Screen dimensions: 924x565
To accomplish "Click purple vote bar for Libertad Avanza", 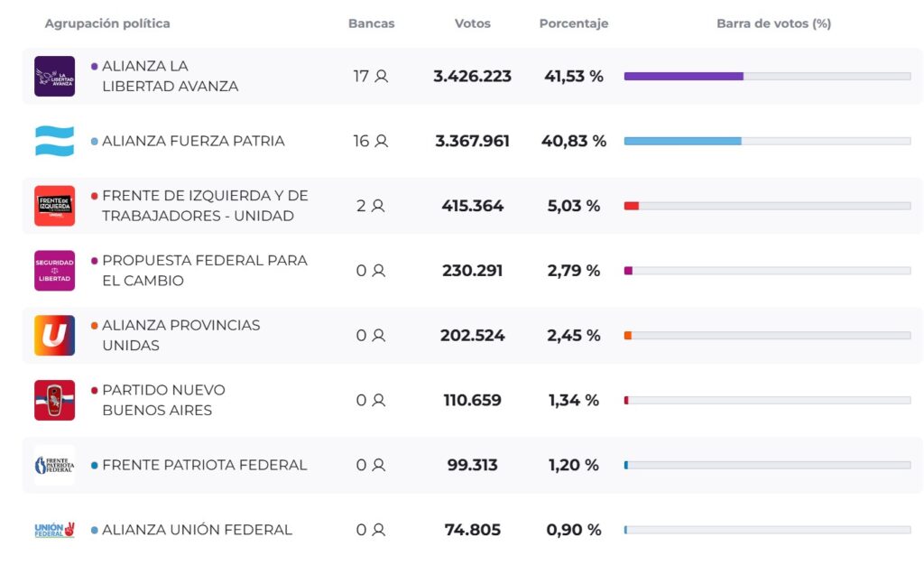I will pos(683,77).
